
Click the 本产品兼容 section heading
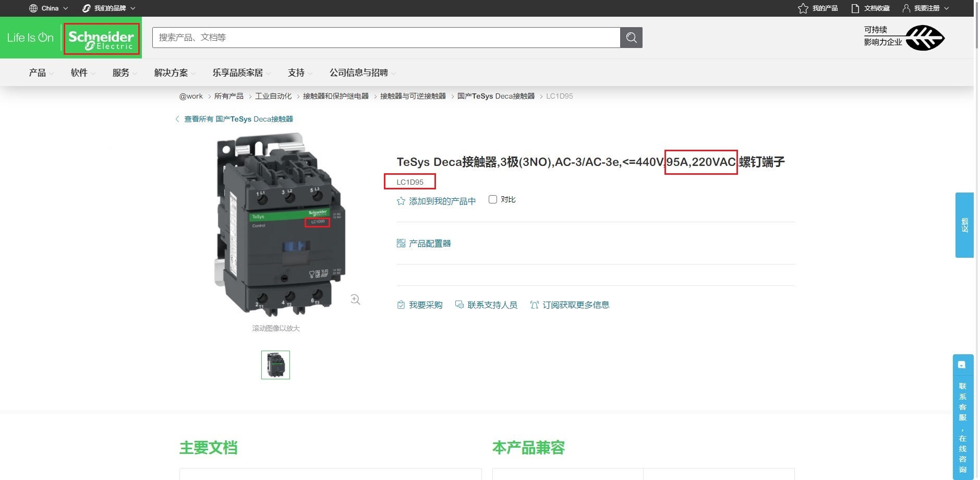click(529, 448)
